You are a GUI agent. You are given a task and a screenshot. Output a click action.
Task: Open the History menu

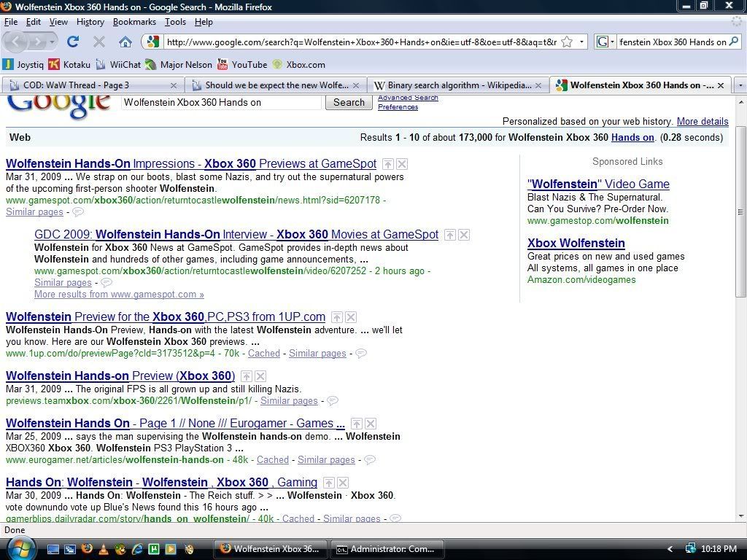tap(90, 22)
